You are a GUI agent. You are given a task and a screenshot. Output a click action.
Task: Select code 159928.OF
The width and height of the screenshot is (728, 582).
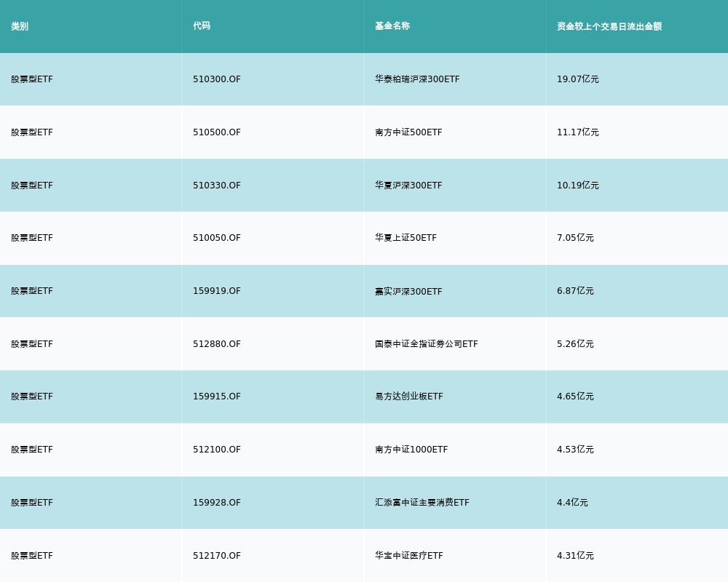coord(217,503)
